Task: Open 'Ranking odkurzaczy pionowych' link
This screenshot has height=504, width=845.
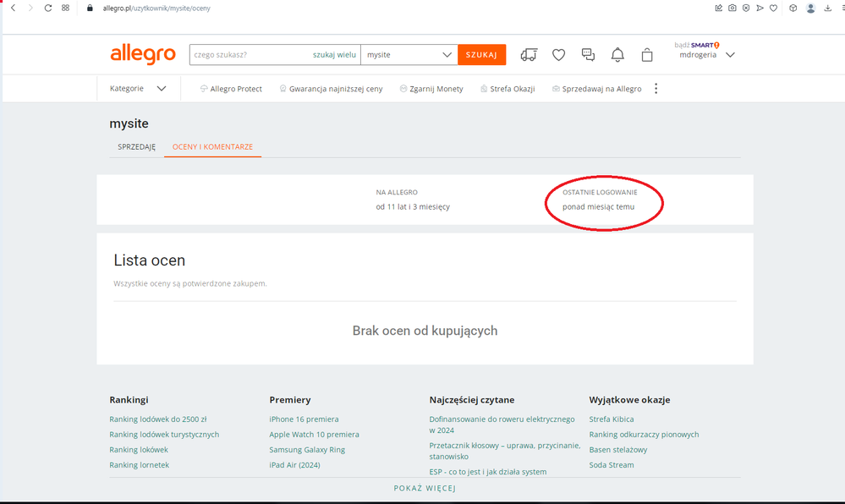Action: (644, 435)
